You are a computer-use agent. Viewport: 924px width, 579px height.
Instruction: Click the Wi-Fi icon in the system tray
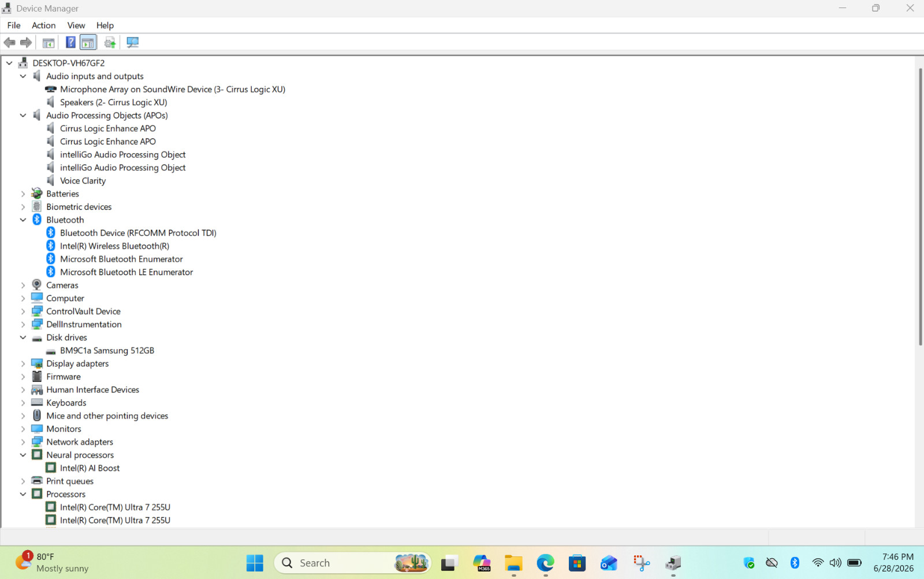(818, 563)
